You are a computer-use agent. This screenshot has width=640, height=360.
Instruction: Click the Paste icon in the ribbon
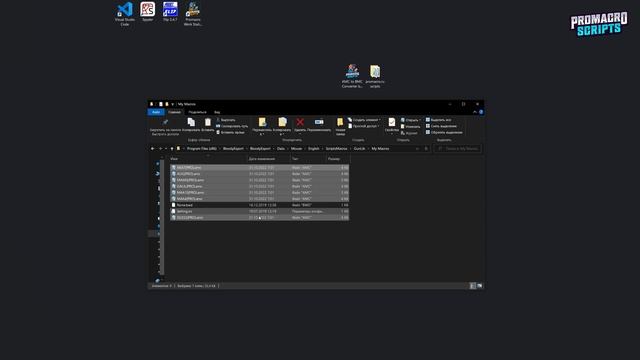click(x=208, y=122)
